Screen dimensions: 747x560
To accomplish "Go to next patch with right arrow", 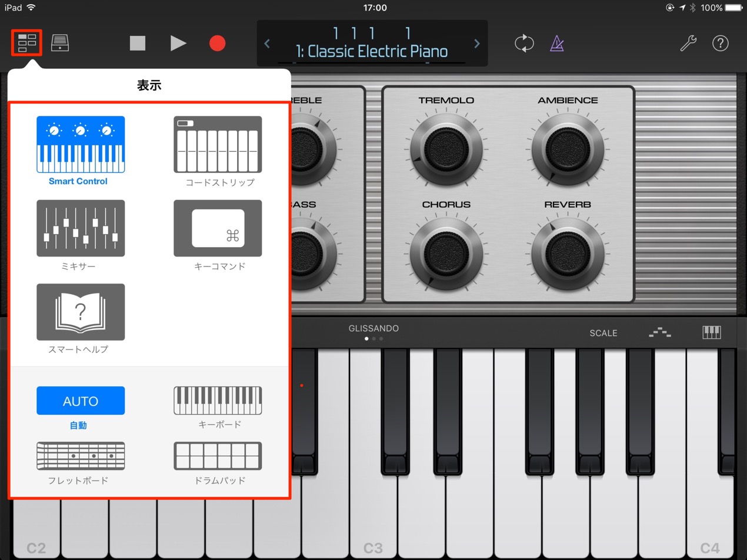I will pyautogui.click(x=477, y=44).
